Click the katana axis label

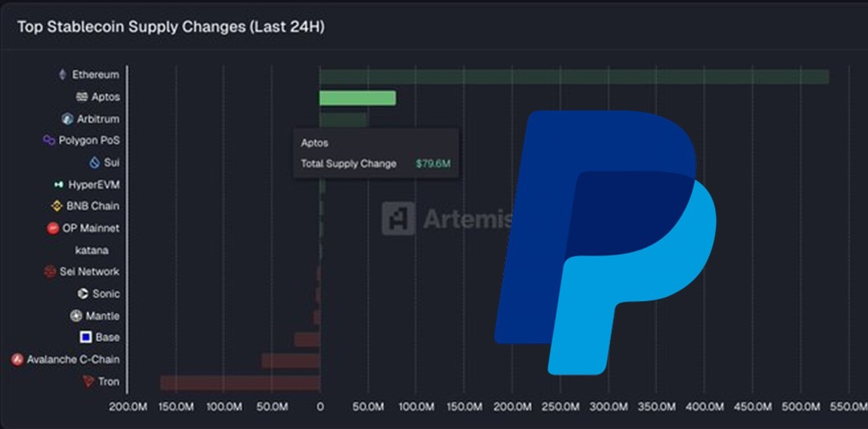coord(92,250)
